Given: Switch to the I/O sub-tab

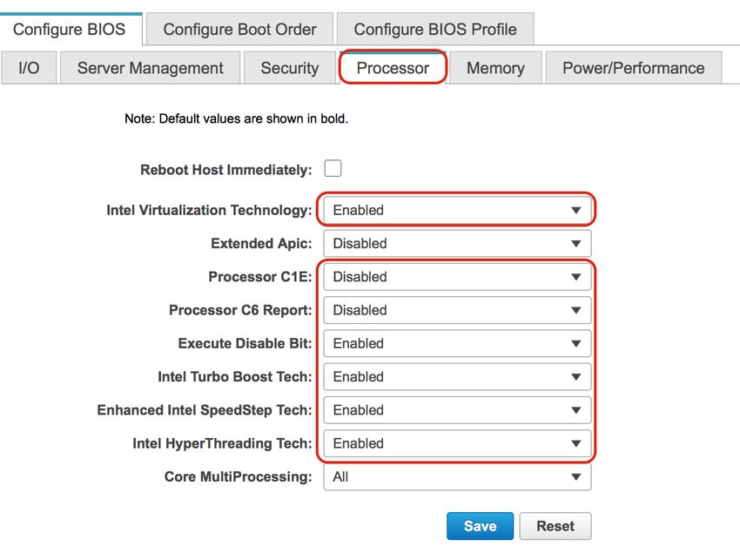Looking at the screenshot, I should click(29, 68).
